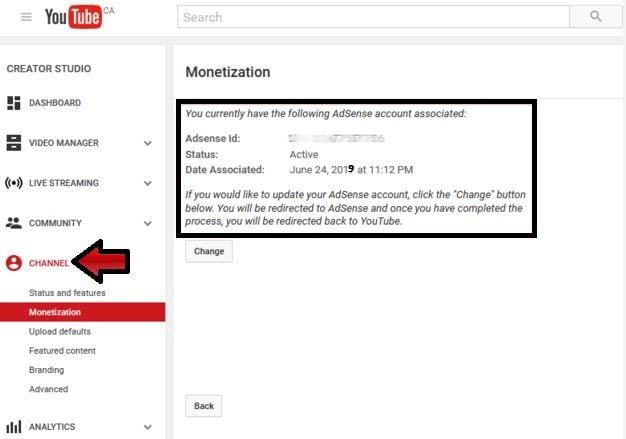Screen dimensions: 626x439
Task: Click the blurred Adsense Id value
Action: point(336,138)
